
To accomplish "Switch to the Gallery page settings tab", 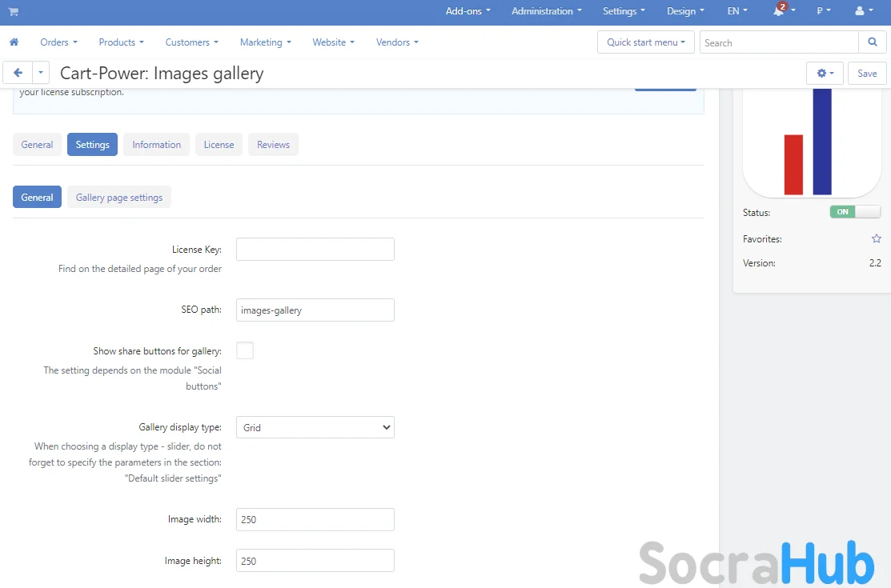I will tap(119, 198).
